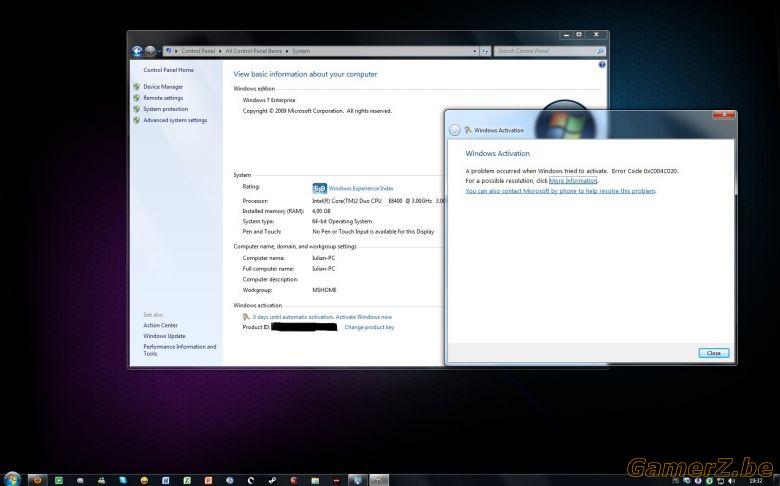Click the Error Code 0xC004C020 text
The image size is (780, 486).
point(645,171)
